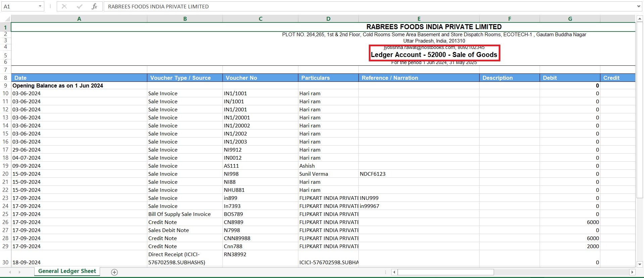Click vertical scrollbar down arrow

(640, 264)
